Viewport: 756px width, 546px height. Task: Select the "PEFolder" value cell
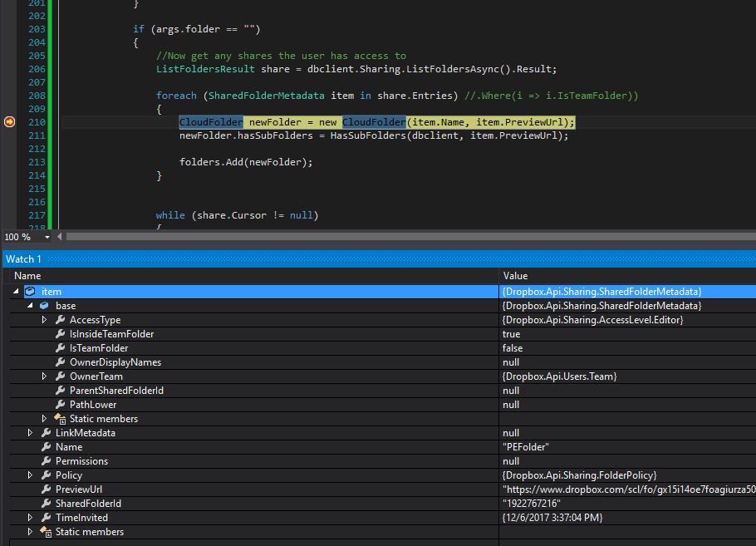point(525,447)
